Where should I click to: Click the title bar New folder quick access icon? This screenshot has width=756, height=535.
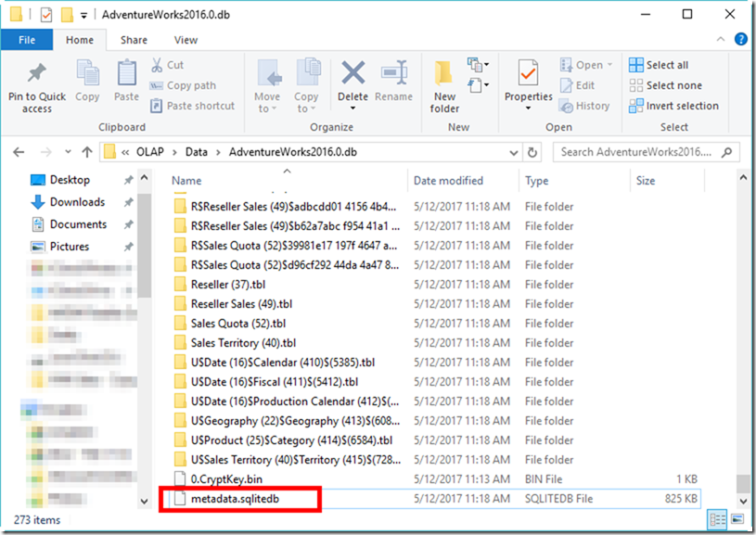(67, 15)
